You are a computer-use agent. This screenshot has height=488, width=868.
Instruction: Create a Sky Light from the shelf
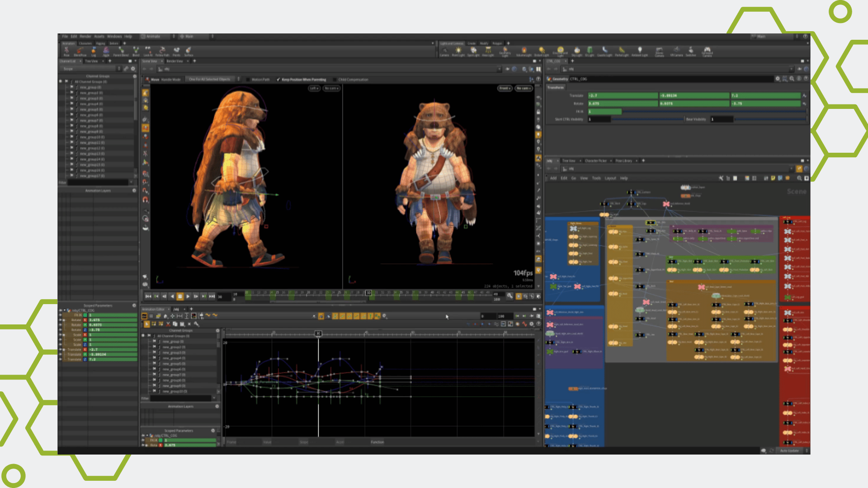click(577, 52)
